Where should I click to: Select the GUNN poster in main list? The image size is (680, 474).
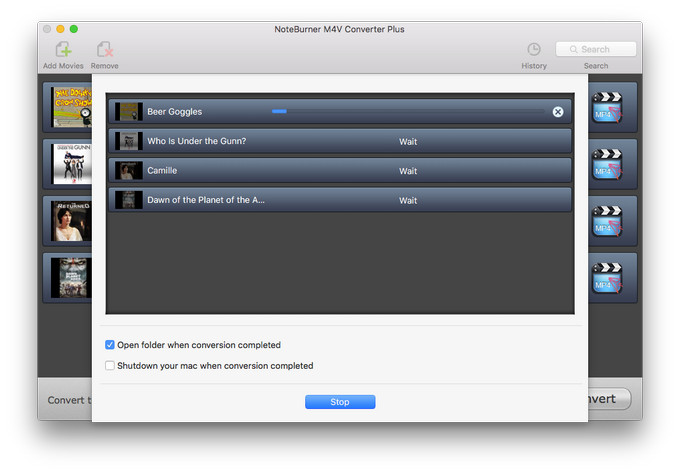(x=72, y=164)
